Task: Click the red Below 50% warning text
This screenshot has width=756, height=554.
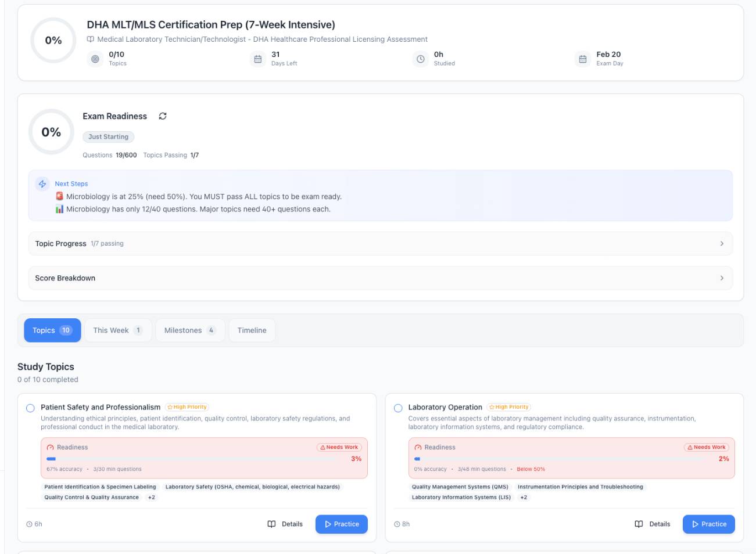Action: (531, 469)
